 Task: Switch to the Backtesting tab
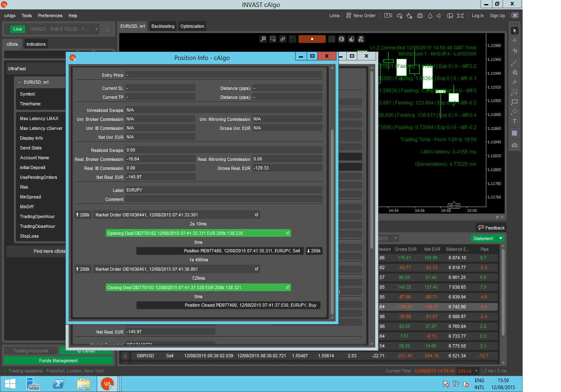click(x=163, y=26)
